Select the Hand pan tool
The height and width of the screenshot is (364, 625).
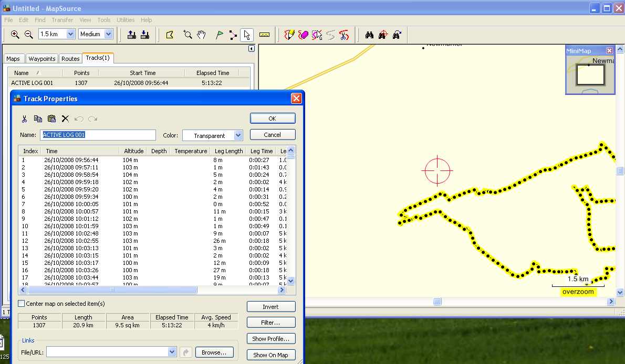201,35
